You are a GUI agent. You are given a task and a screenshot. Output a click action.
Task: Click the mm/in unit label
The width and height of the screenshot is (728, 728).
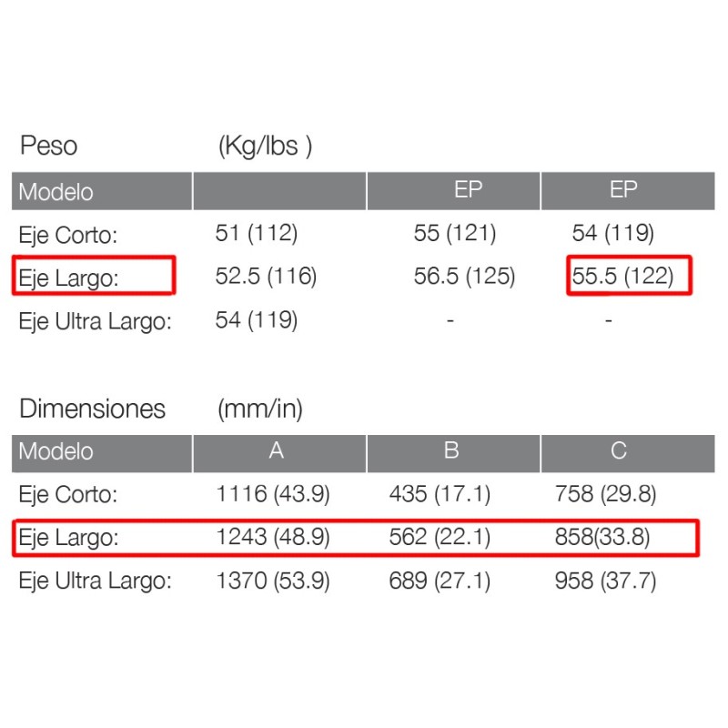tap(260, 409)
